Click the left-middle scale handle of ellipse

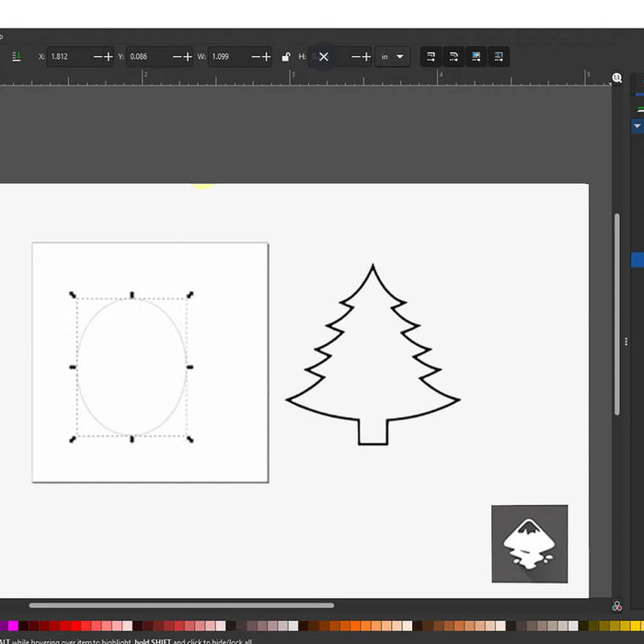[73, 367]
